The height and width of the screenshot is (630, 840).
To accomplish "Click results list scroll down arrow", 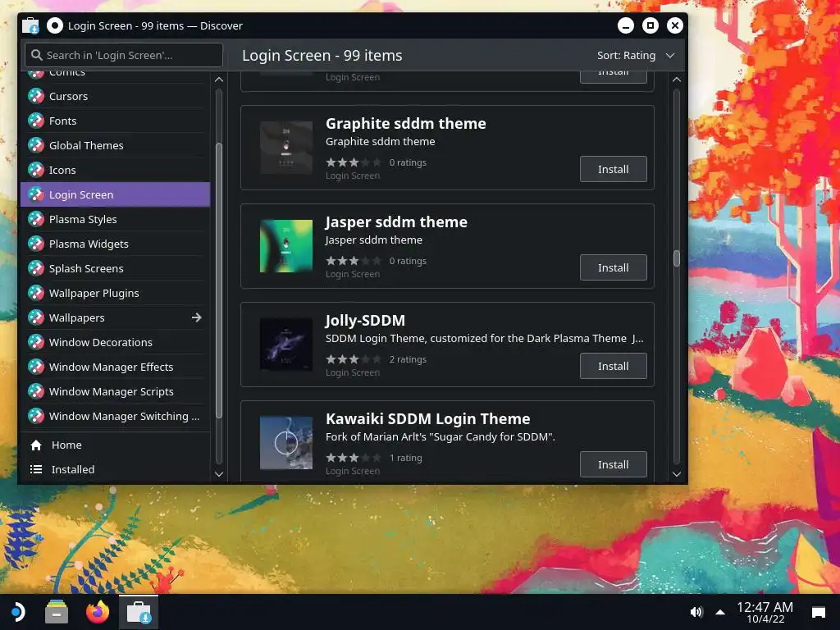I will coord(677,474).
